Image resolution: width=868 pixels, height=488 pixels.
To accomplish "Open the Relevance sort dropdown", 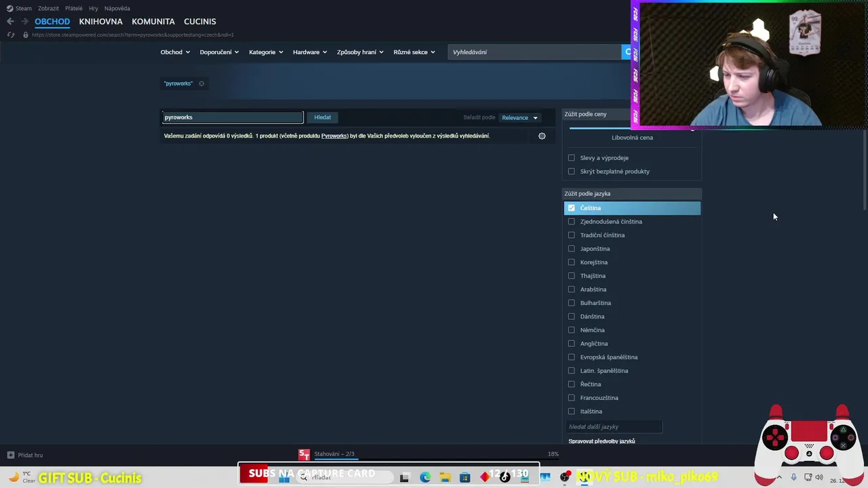I will (x=520, y=118).
